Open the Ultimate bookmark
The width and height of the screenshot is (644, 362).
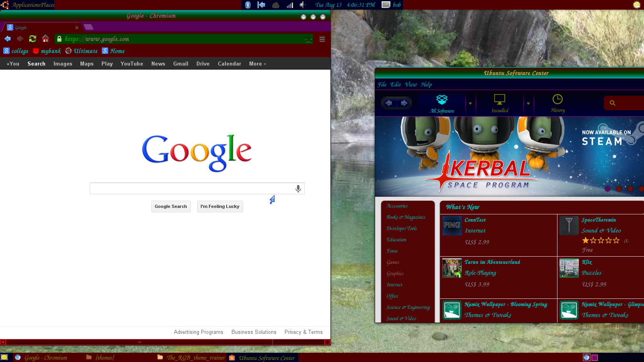pos(82,51)
